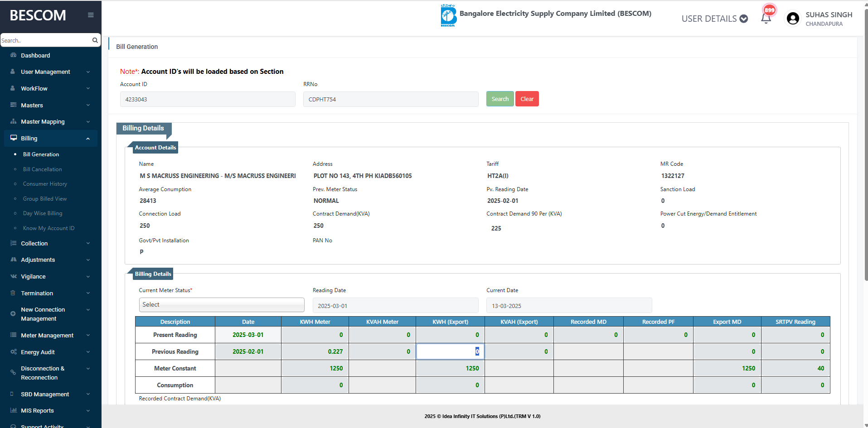Image resolution: width=868 pixels, height=428 pixels.
Task: Click the Dashboard sidebar icon
Action: click(13, 55)
